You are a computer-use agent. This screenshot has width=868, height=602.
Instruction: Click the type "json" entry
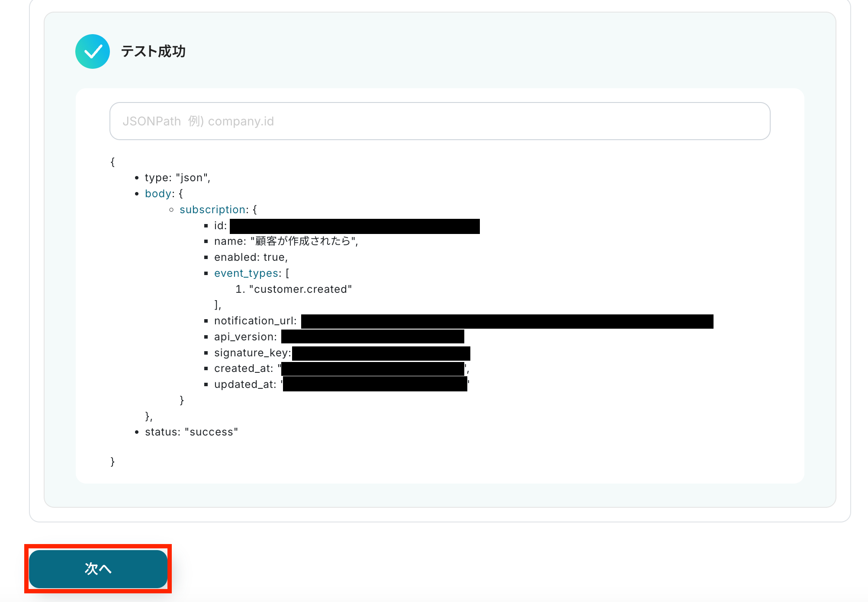(x=177, y=178)
